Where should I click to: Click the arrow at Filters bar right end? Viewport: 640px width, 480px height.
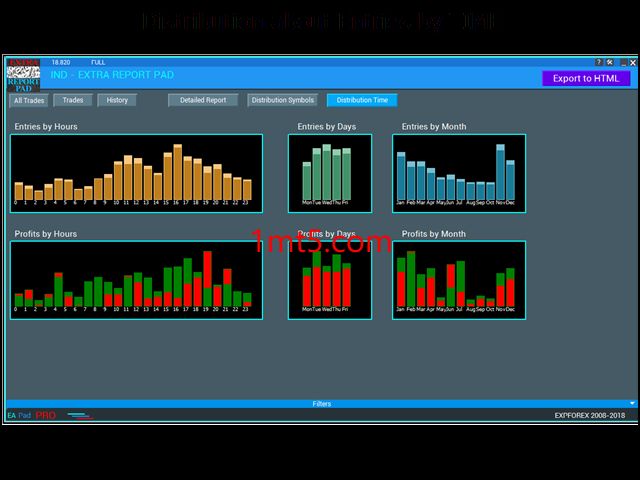[629, 404]
